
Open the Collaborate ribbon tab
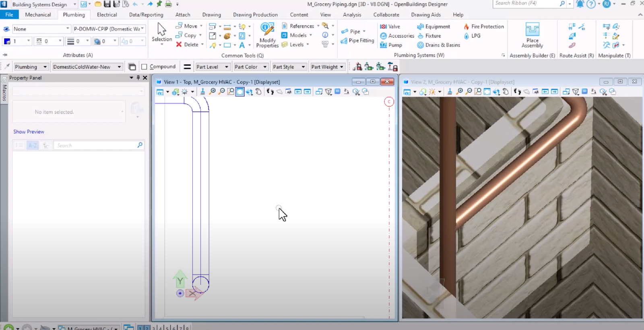[386, 15]
